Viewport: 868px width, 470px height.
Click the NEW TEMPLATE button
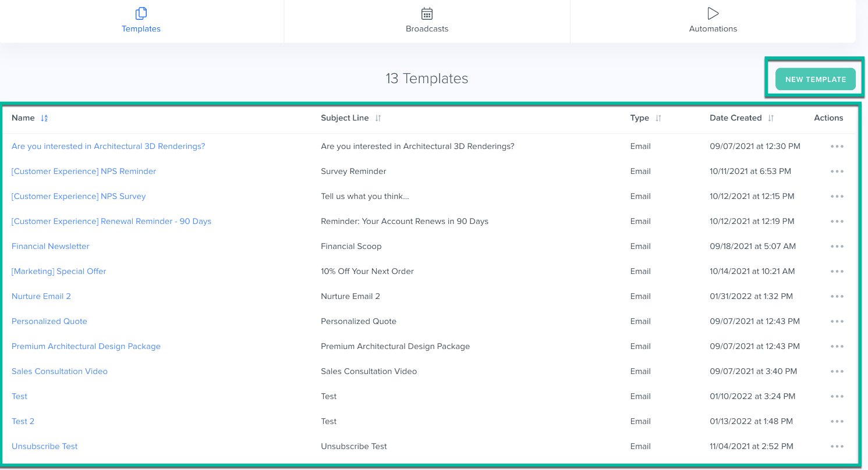coord(816,79)
